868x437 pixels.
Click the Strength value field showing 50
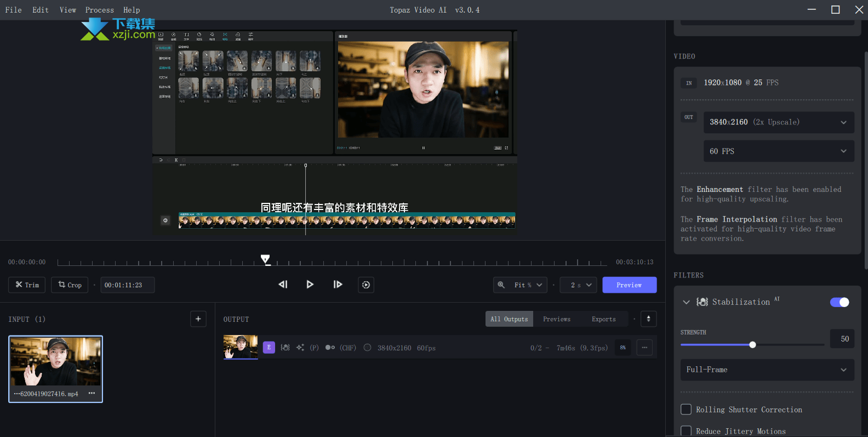842,339
